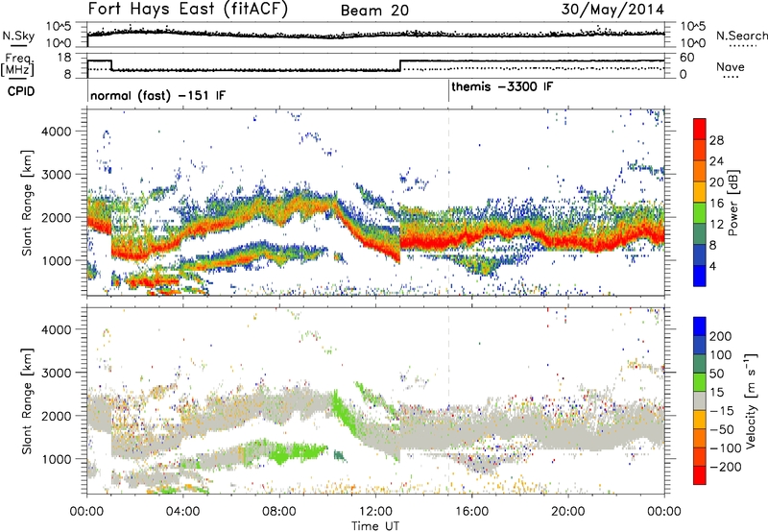Viewport: 768px width, 532px height.
Task: Click the '12:00' time tick label
Action: tap(375, 512)
